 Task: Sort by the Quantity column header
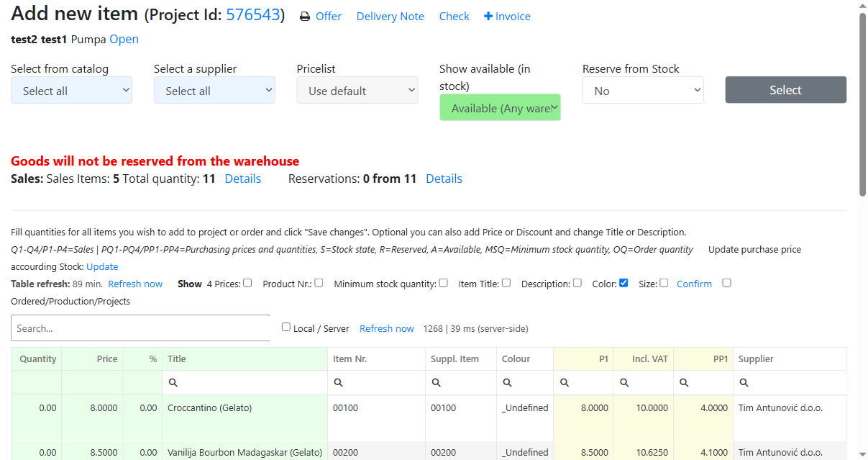click(x=37, y=358)
